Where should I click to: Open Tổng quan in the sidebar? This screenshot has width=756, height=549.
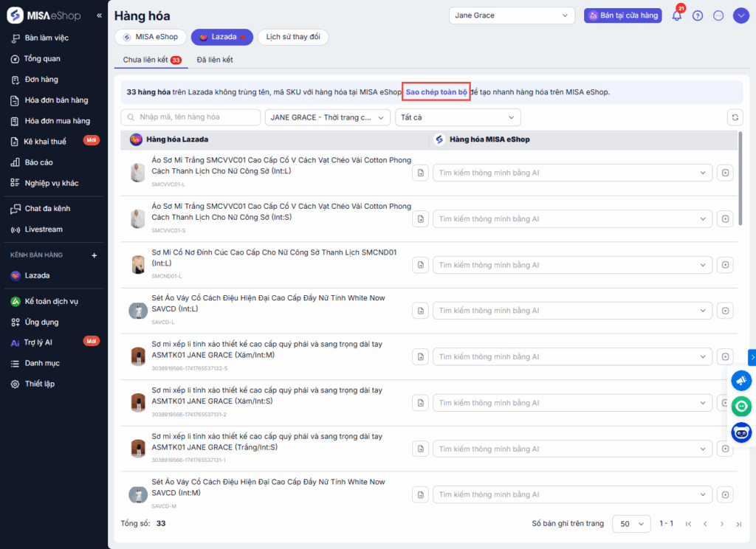tap(42, 59)
